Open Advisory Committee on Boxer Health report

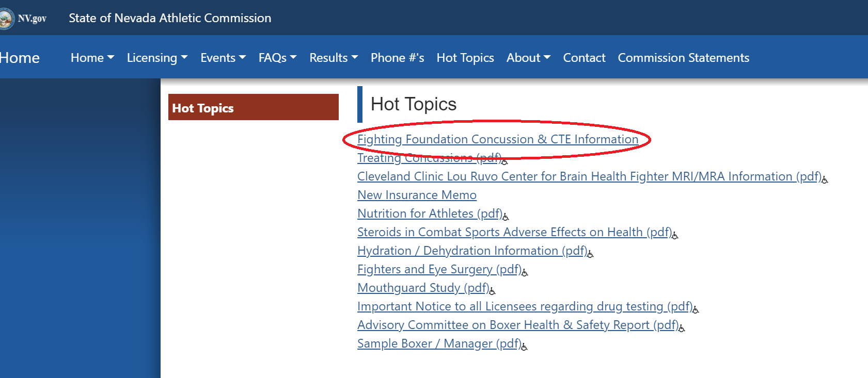point(517,325)
